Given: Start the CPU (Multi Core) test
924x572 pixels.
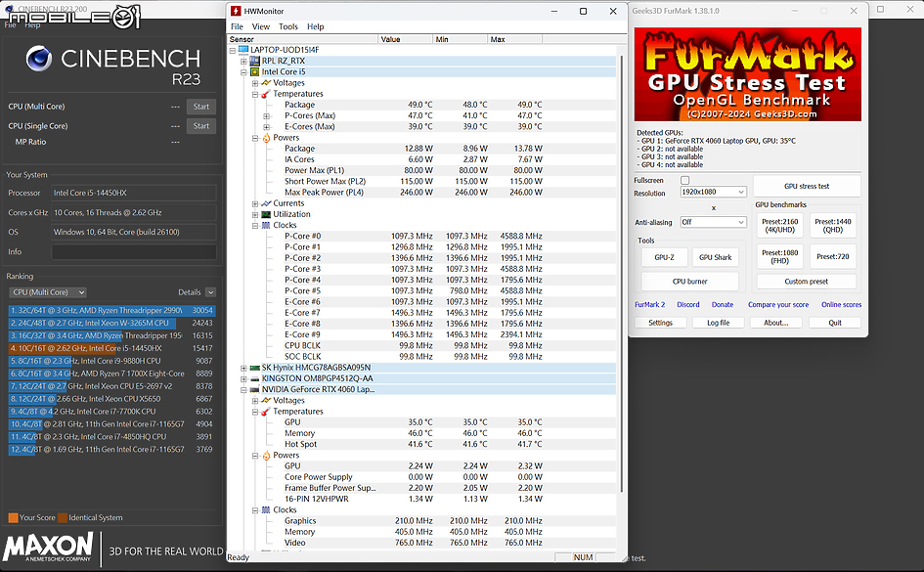Looking at the screenshot, I should tap(201, 107).
